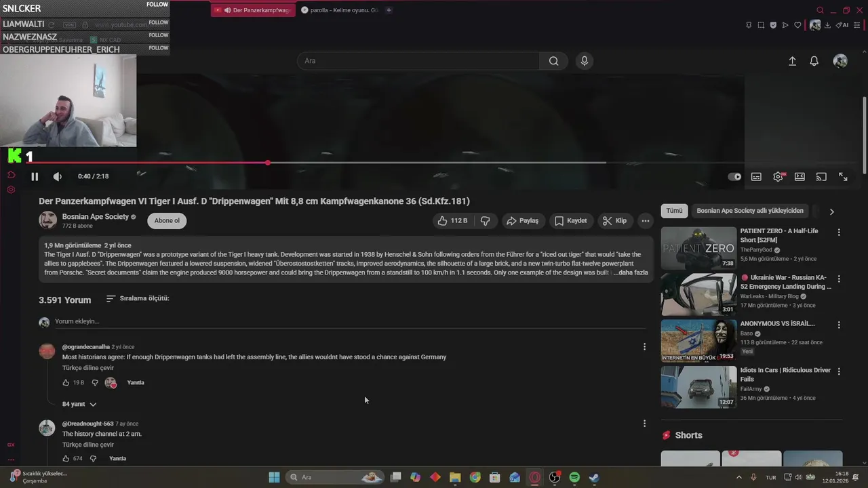Image resolution: width=868 pixels, height=488 pixels.
Task: Open options for ANONYMOUS VS İSRAİL video
Action: coord(839,325)
